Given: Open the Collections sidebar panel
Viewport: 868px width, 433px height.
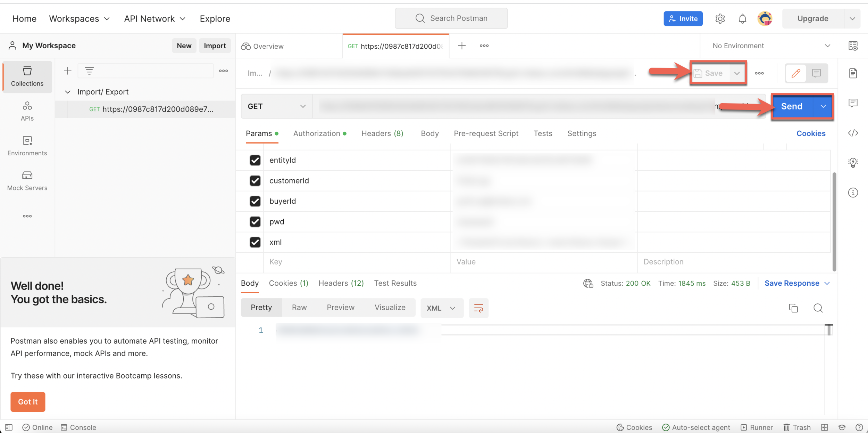Looking at the screenshot, I should (27, 76).
